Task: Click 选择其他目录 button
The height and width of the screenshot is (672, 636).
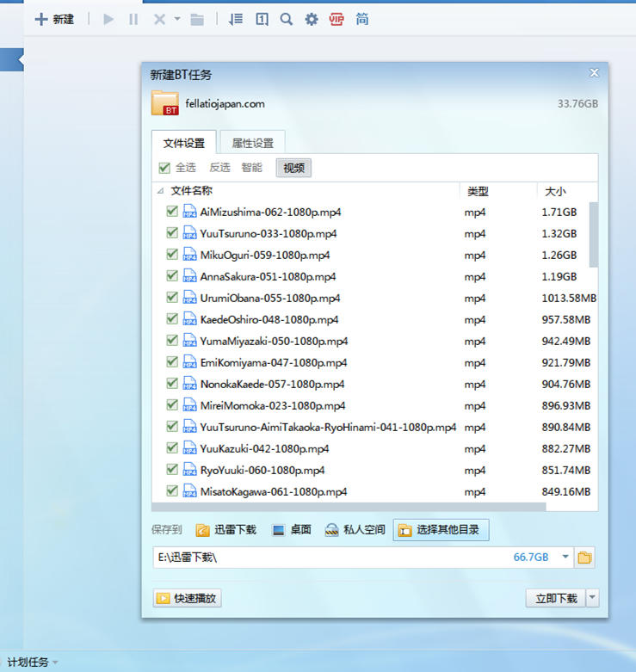Action: click(x=441, y=530)
